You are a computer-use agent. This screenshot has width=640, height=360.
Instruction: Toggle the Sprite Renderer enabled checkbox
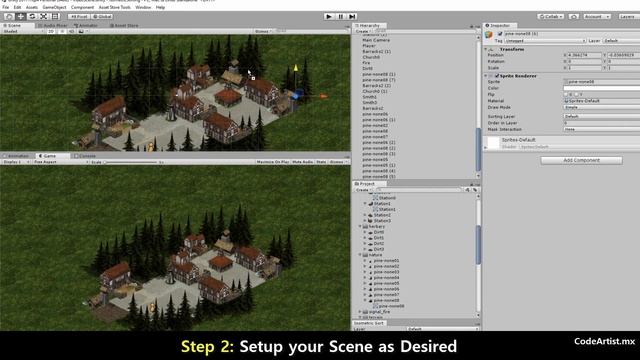(497, 76)
